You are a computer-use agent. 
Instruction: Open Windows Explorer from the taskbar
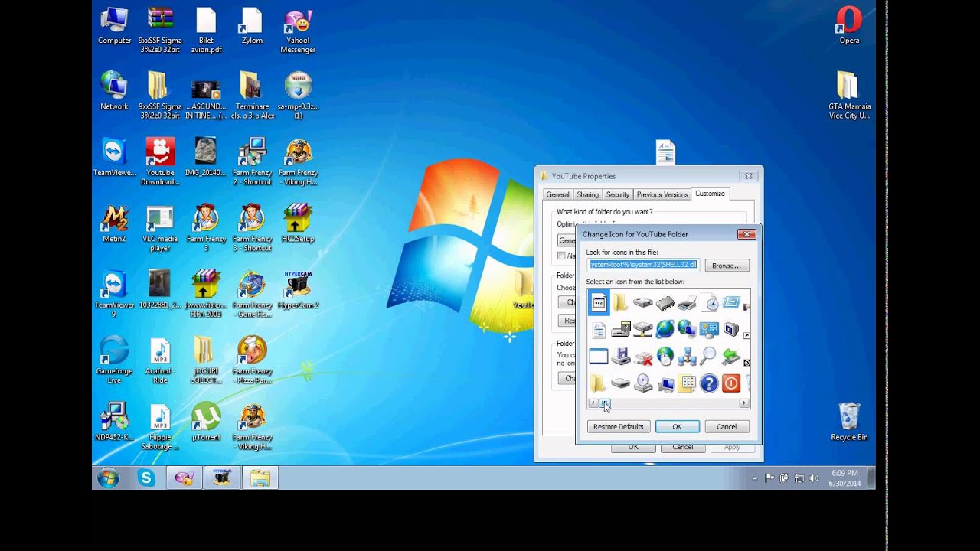(x=260, y=478)
